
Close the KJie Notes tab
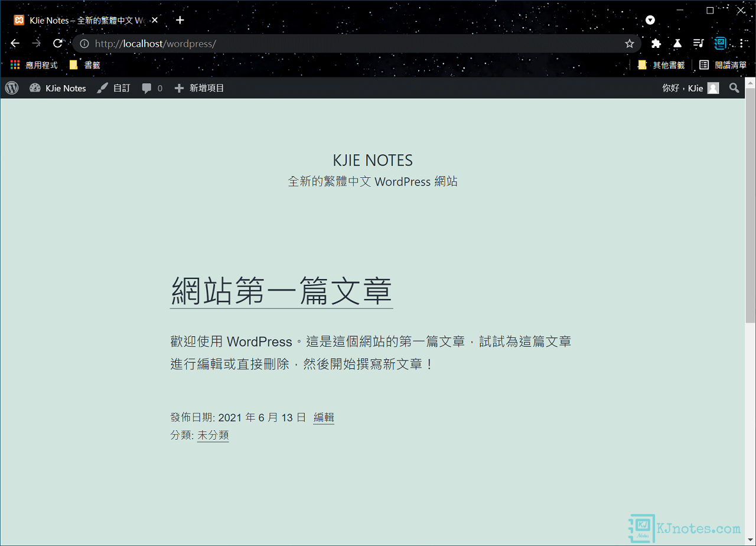155,20
